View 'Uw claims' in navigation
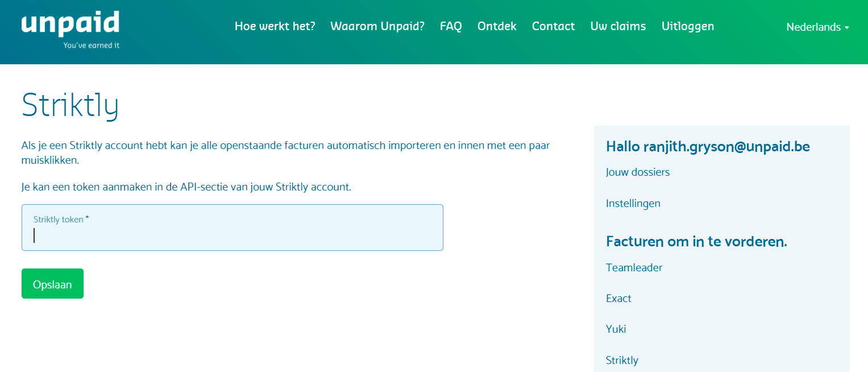868x372 pixels. (x=618, y=26)
